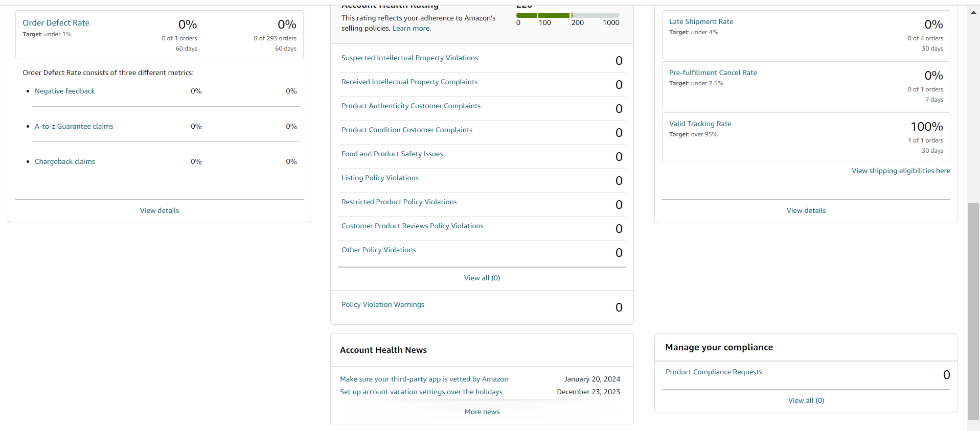Image resolution: width=980 pixels, height=431 pixels.
Task: Open Valid Tracking Rate link
Action: click(x=700, y=124)
